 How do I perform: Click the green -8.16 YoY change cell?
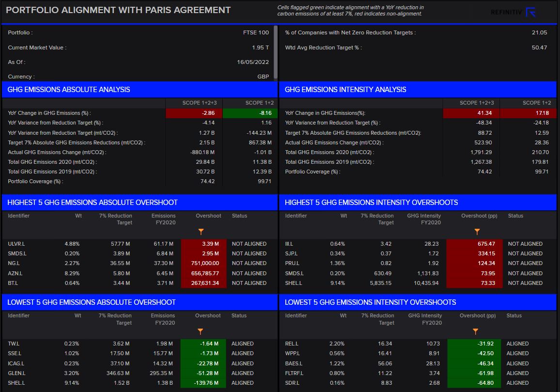coord(250,113)
